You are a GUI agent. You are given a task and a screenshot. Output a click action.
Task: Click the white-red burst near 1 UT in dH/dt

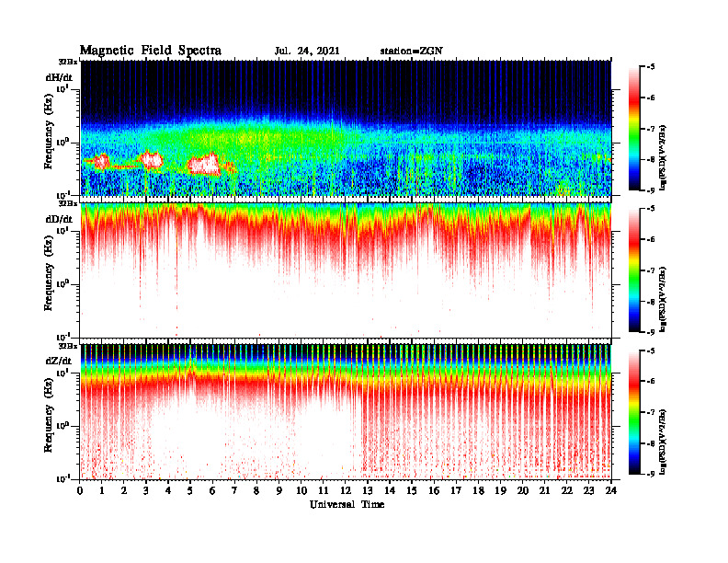pyautogui.click(x=101, y=161)
